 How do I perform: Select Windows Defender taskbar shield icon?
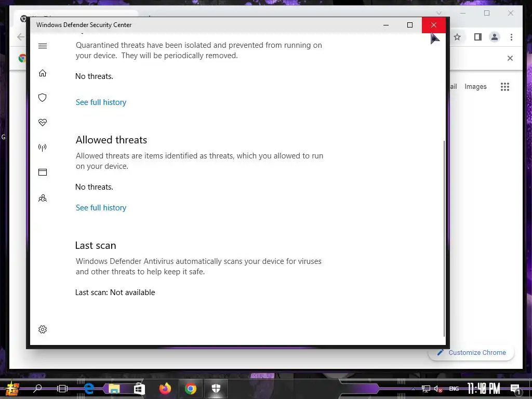216,389
